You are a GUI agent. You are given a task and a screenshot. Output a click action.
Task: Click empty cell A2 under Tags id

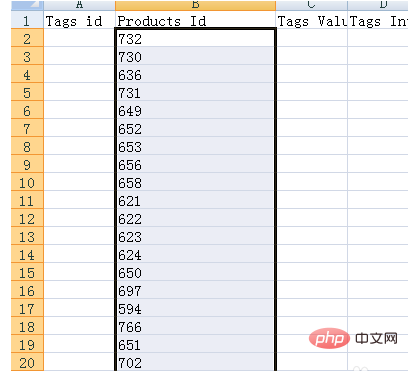coord(79,39)
